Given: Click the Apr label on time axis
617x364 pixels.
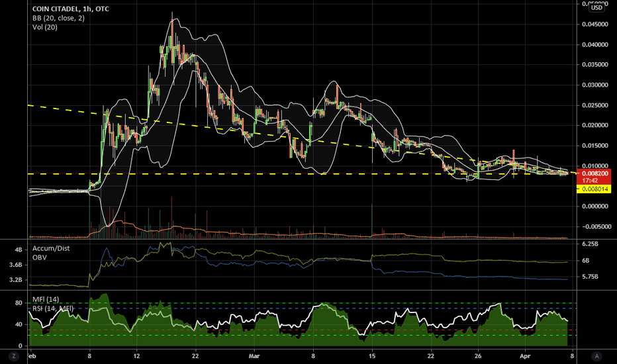Looking at the screenshot, I should (x=525, y=356).
